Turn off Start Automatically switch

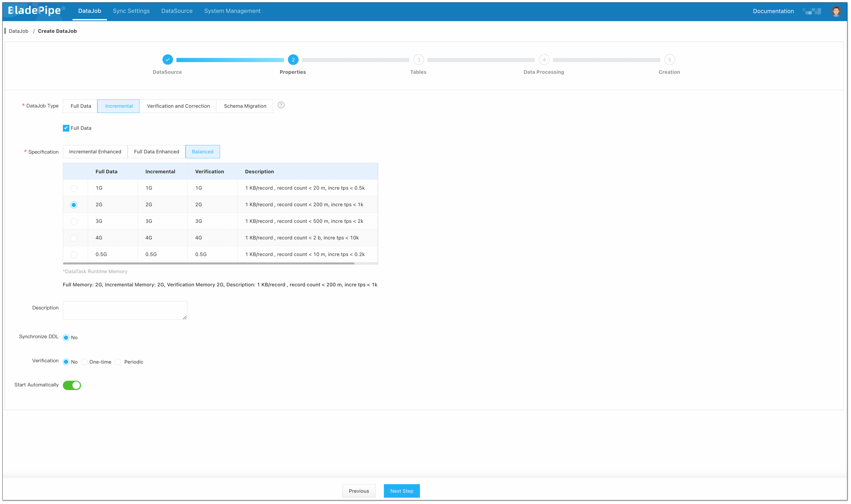tap(72, 385)
